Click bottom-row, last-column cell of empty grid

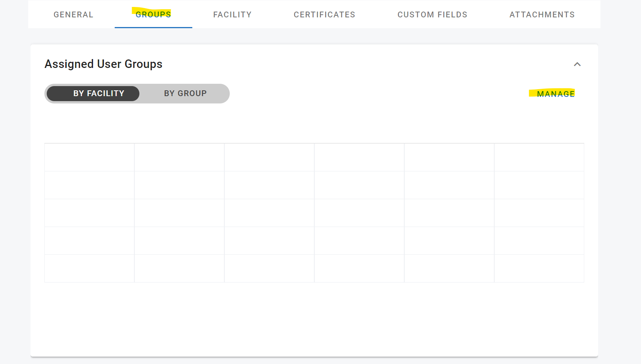click(x=539, y=269)
